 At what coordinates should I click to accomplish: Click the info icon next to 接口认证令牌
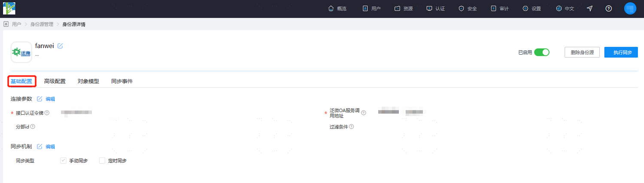coord(47,113)
